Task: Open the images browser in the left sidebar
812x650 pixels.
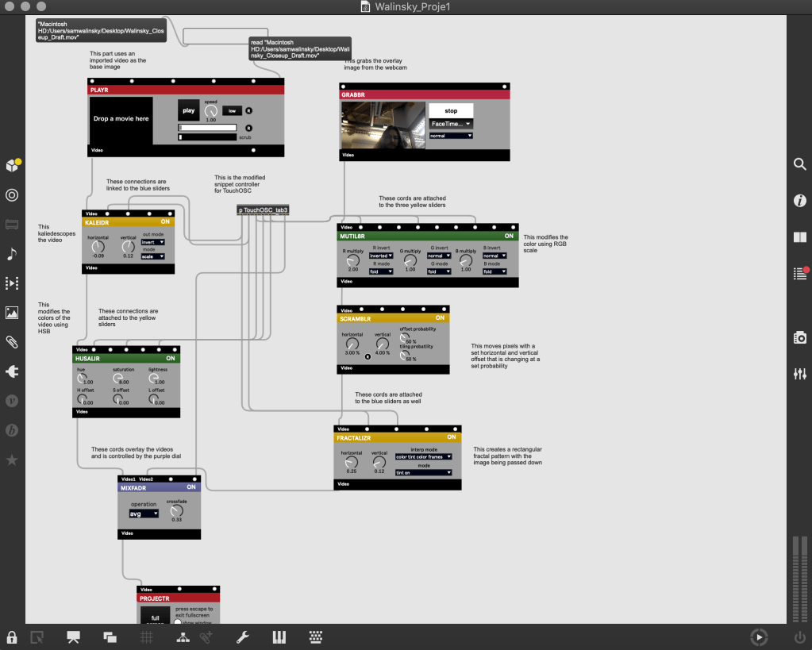Action: point(12,313)
